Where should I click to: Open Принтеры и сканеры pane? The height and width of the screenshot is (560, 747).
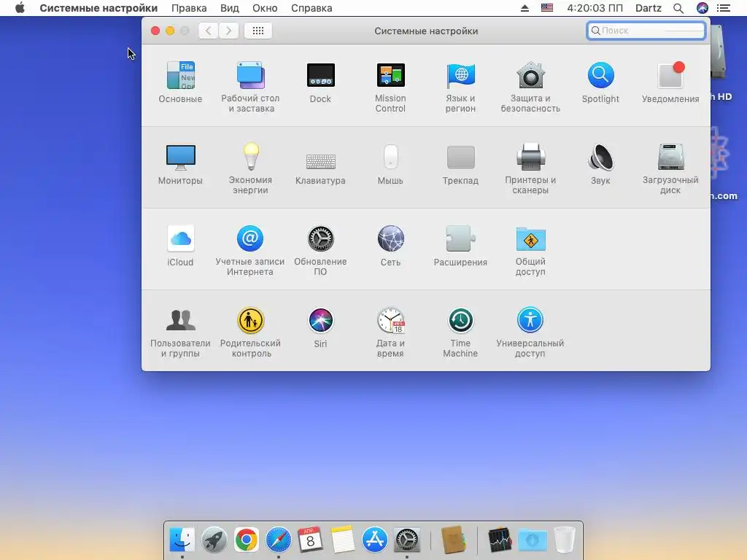coord(530,168)
